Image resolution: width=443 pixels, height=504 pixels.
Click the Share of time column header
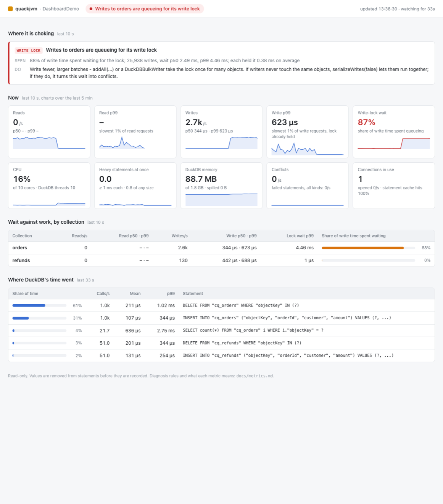tap(25, 294)
